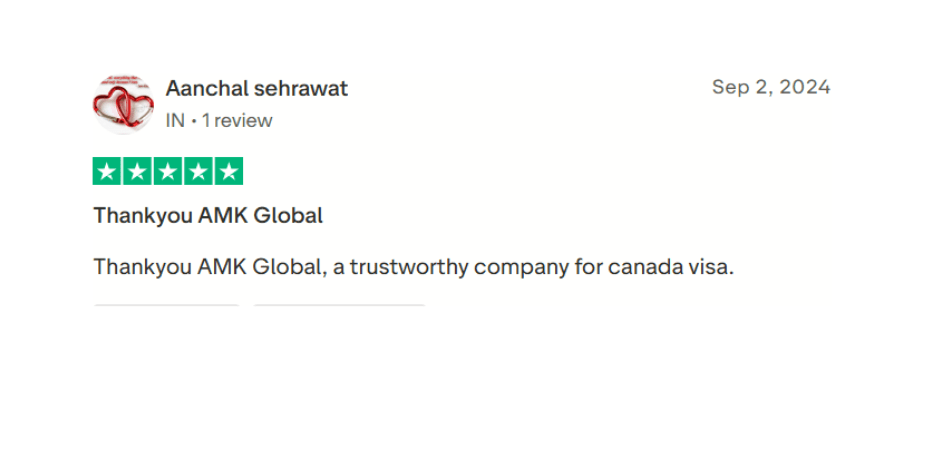Click the second partial button outline below the review
Screen dimensions: 940x450
click(339, 305)
